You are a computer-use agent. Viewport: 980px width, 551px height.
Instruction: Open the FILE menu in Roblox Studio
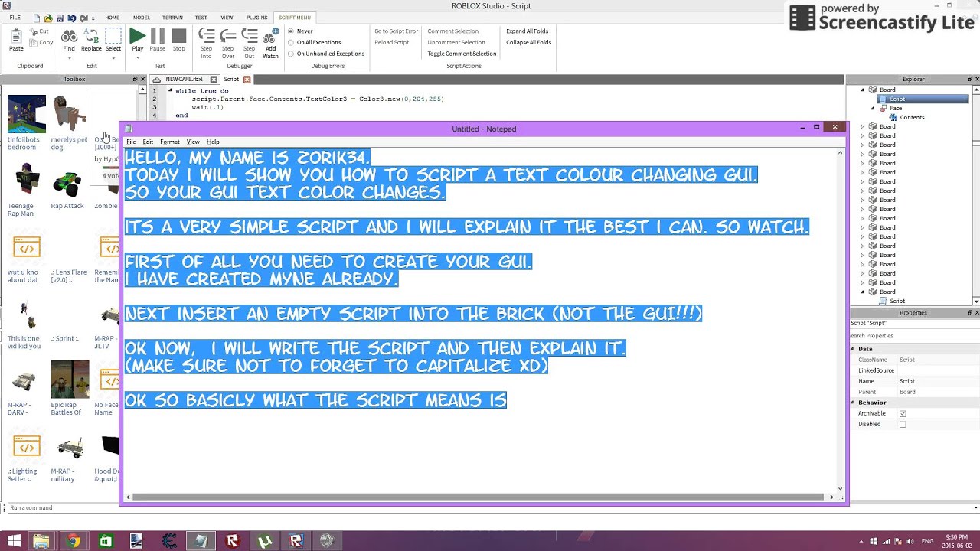[x=15, y=18]
